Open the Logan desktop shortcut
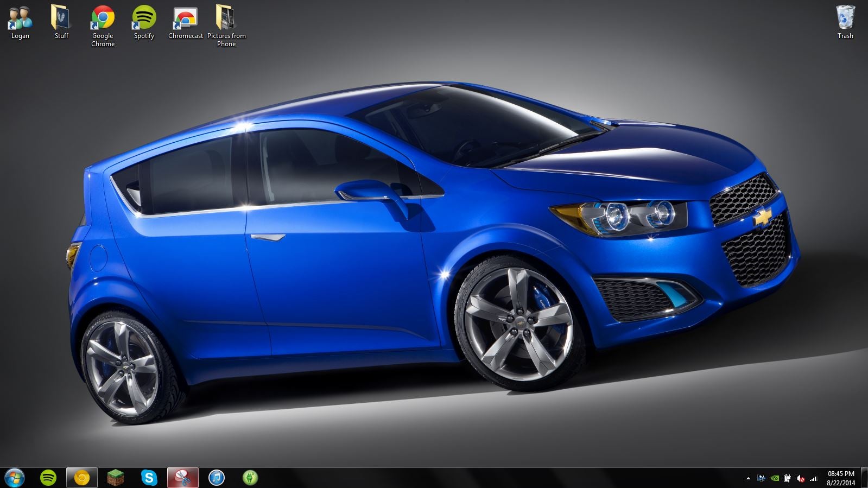 click(x=20, y=22)
